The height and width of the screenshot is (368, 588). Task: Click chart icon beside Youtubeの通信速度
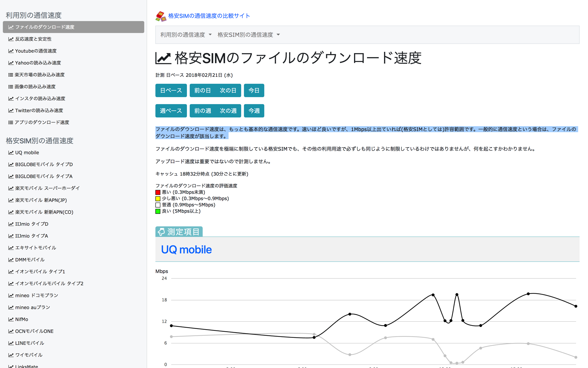[11, 51]
